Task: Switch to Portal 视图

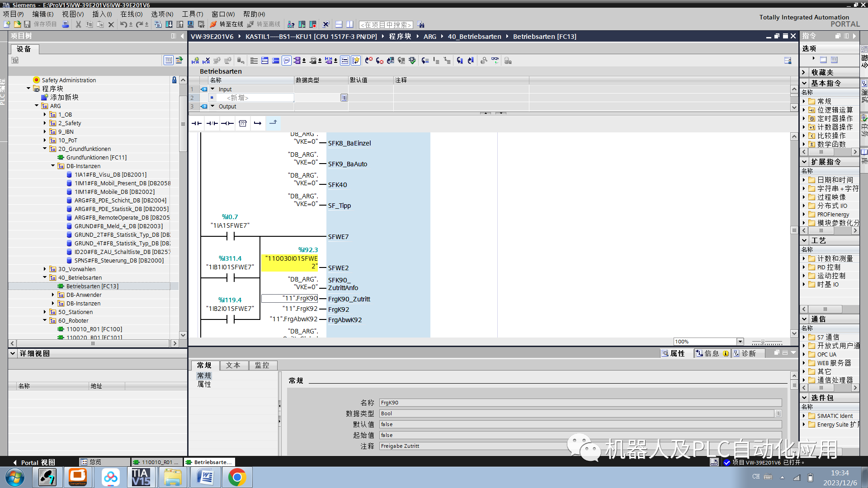Action: click(34, 462)
